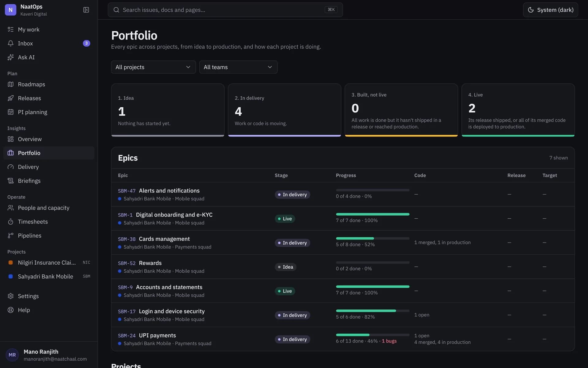This screenshot has height=368, width=588.
Task: Select the 1. Idea stage card
Action: click(168, 110)
